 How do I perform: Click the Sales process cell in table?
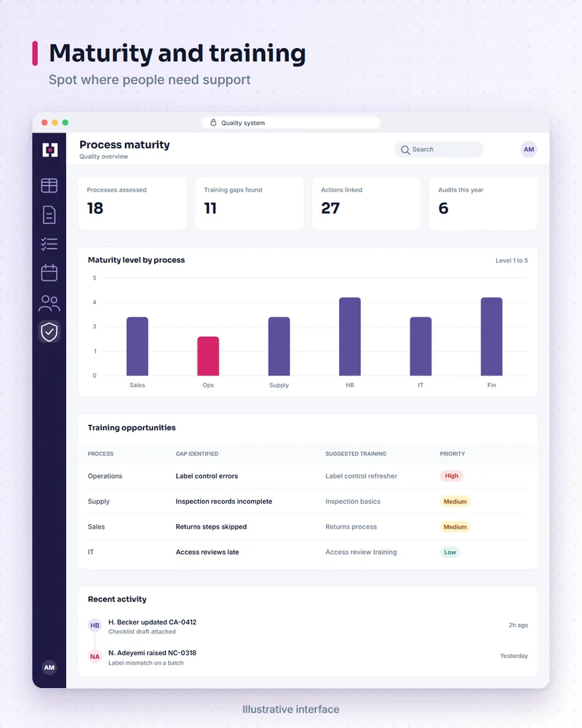pyautogui.click(x=96, y=526)
